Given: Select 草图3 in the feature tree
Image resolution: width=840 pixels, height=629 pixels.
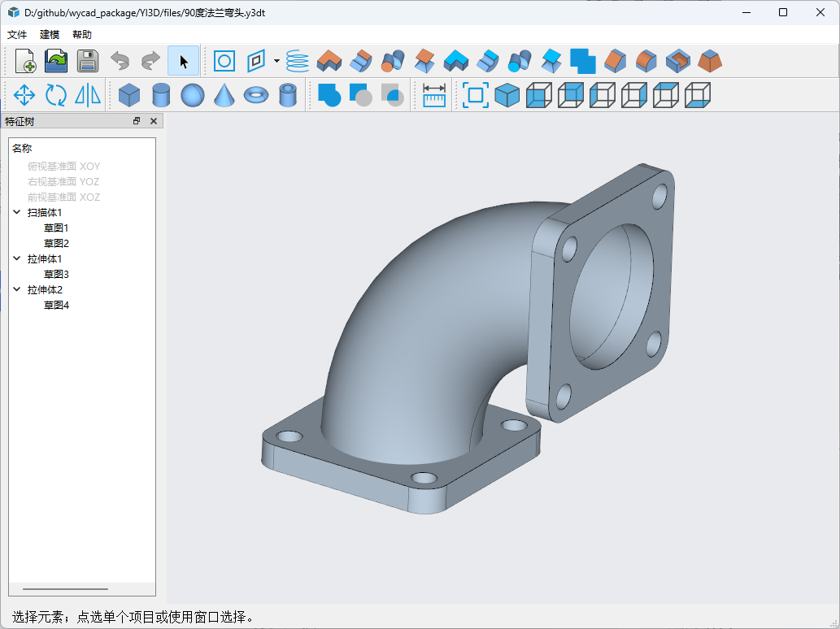Looking at the screenshot, I should point(56,274).
